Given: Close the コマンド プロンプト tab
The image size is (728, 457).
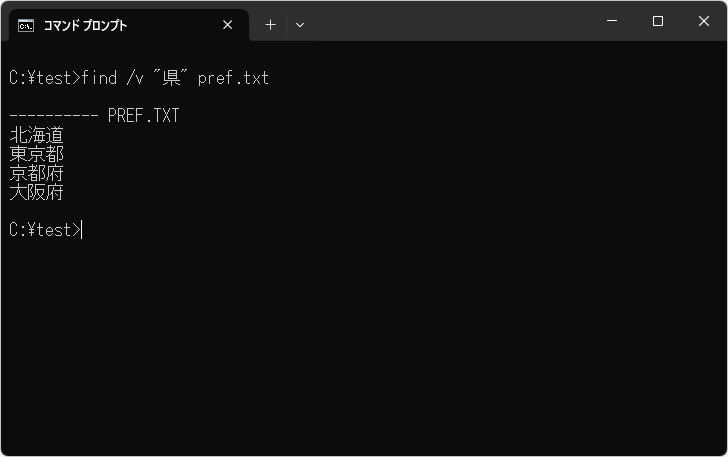Looking at the screenshot, I should pos(228,25).
